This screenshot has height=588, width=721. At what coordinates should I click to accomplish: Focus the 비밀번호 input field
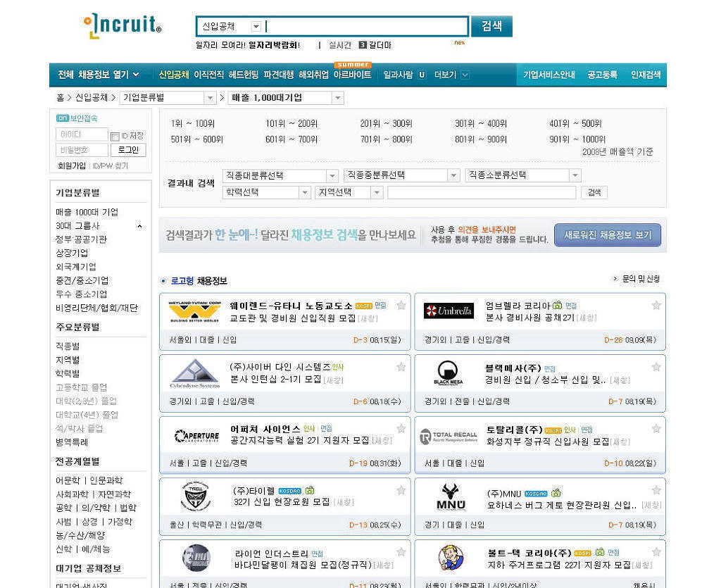(82, 150)
